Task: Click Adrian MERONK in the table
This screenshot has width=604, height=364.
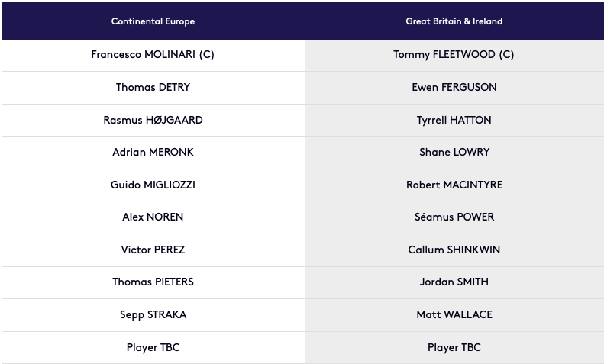Action: point(153,152)
